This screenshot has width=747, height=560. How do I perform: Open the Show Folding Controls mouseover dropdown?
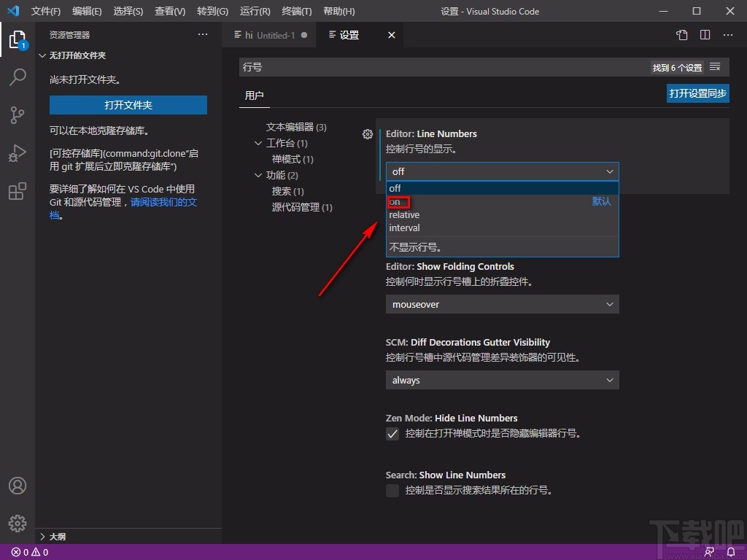(502, 304)
